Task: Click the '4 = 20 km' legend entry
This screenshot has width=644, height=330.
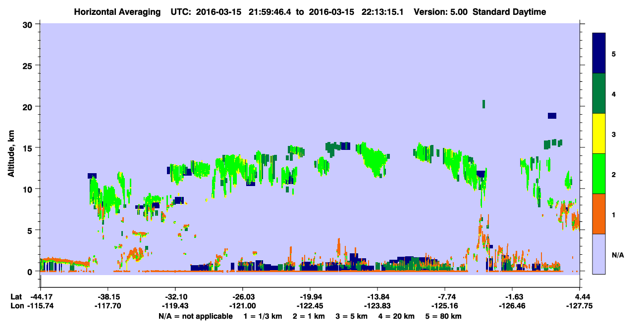Action: (x=397, y=316)
